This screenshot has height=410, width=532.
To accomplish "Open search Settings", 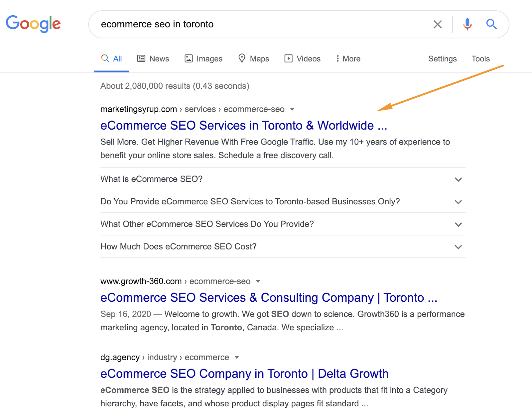I will 442,59.
